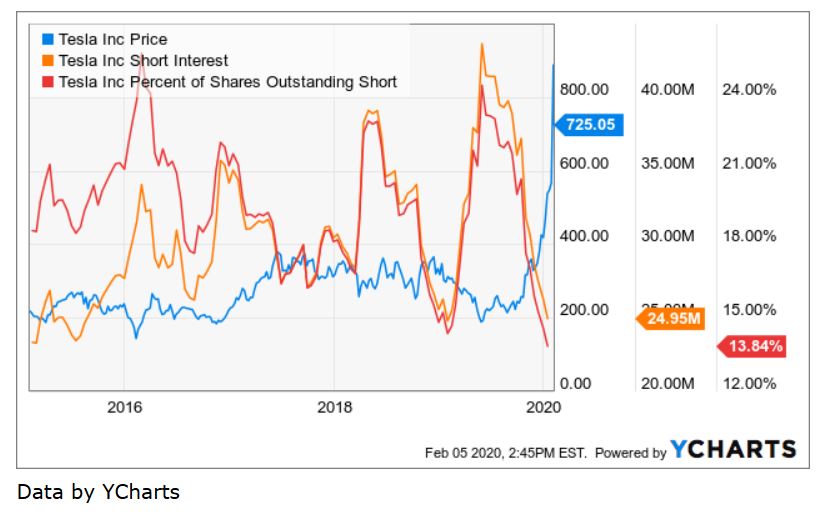Click the red Percent Short legend swatch

click(x=47, y=82)
